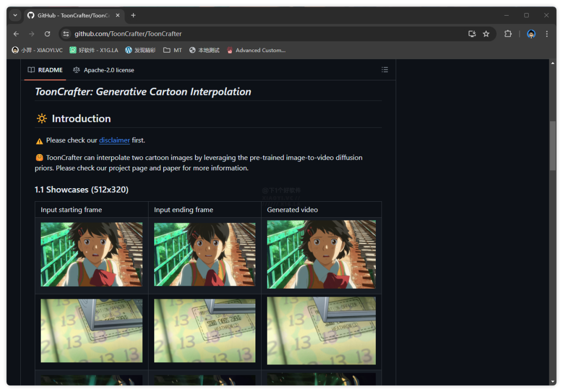
Task: Open the Extensions puzzle icon
Action: 508,34
